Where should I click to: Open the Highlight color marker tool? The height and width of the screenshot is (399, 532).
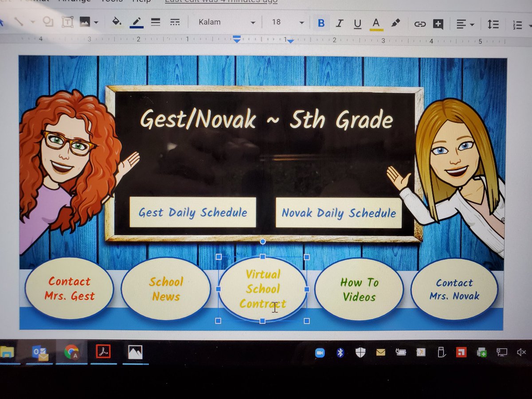396,23
